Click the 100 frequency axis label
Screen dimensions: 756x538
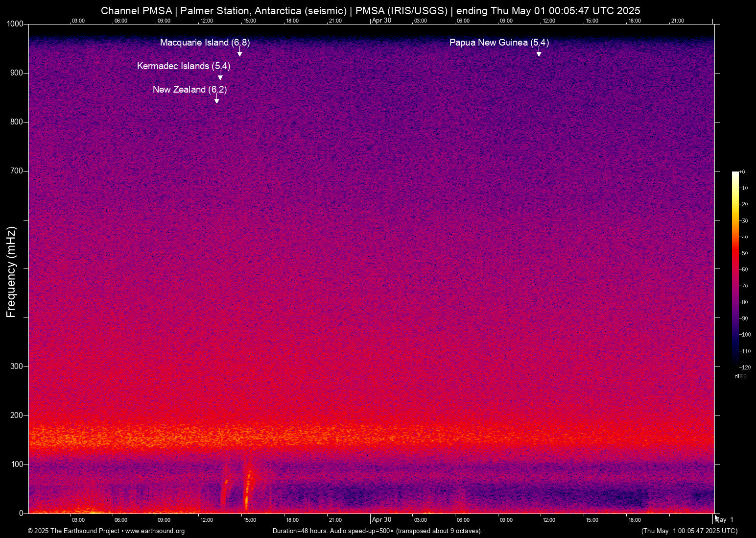(x=17, y=465)
